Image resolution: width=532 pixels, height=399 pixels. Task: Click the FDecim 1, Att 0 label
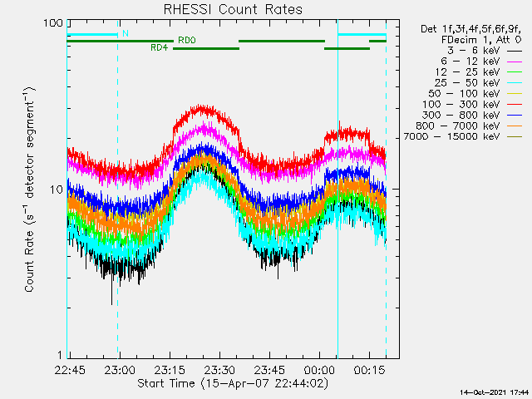(481, 40)
